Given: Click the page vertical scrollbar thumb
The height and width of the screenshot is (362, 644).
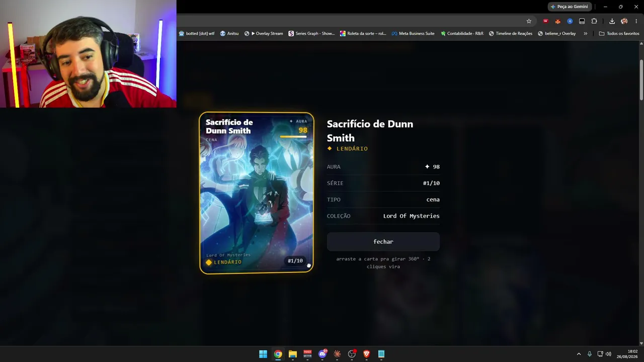Looking at the screenshot, I should point(641,79).
